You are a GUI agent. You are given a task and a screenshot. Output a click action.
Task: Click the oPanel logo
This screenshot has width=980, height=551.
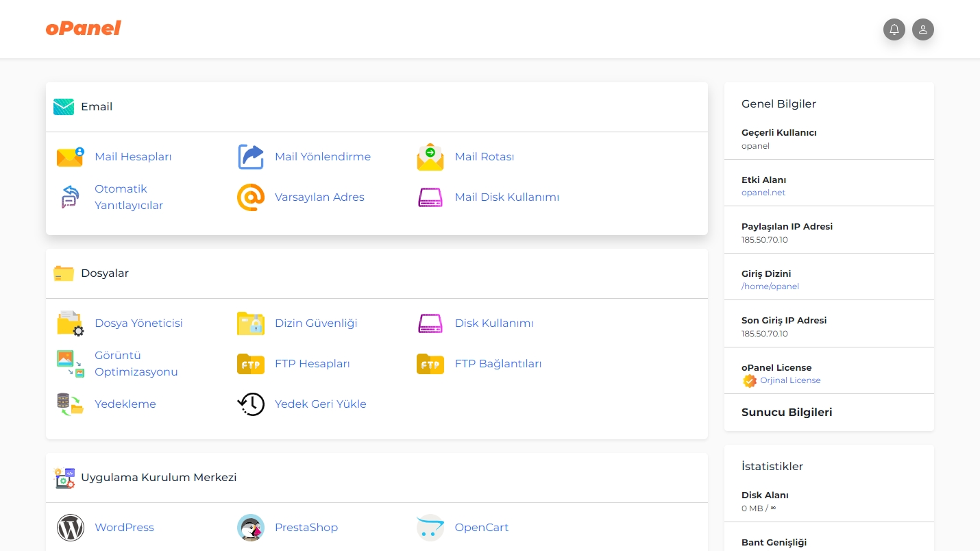click(x=84, y=28)
